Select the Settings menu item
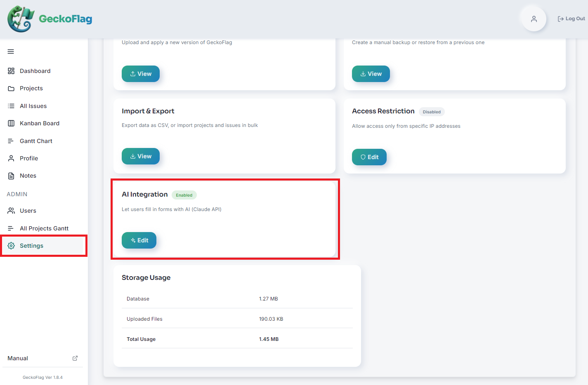Viewport: 588px width, 385px height. [x=44, y=246]
